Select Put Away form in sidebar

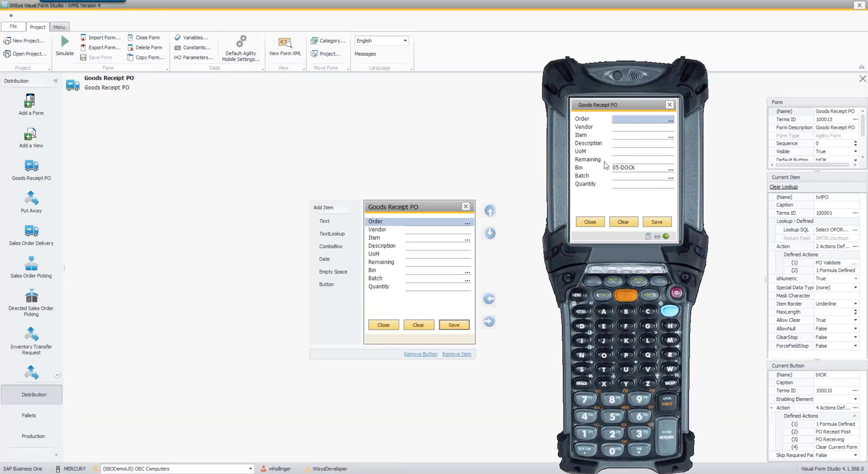(31, 198)
